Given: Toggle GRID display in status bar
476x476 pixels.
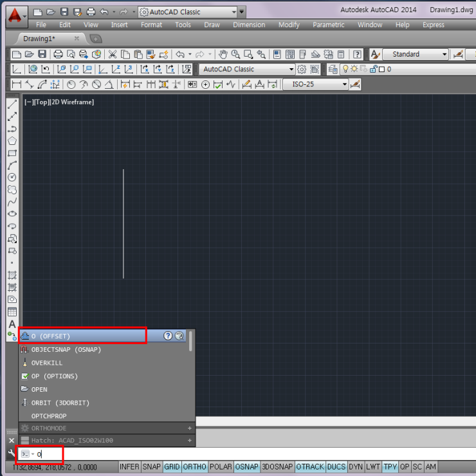Looking at the screenshot, I should 172,467.
